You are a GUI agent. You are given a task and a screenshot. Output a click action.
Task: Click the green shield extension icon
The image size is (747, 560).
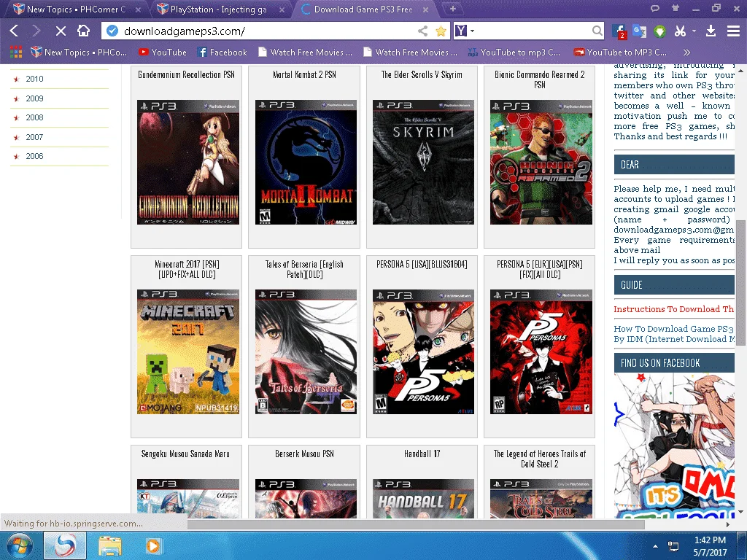tap(659, 31)
